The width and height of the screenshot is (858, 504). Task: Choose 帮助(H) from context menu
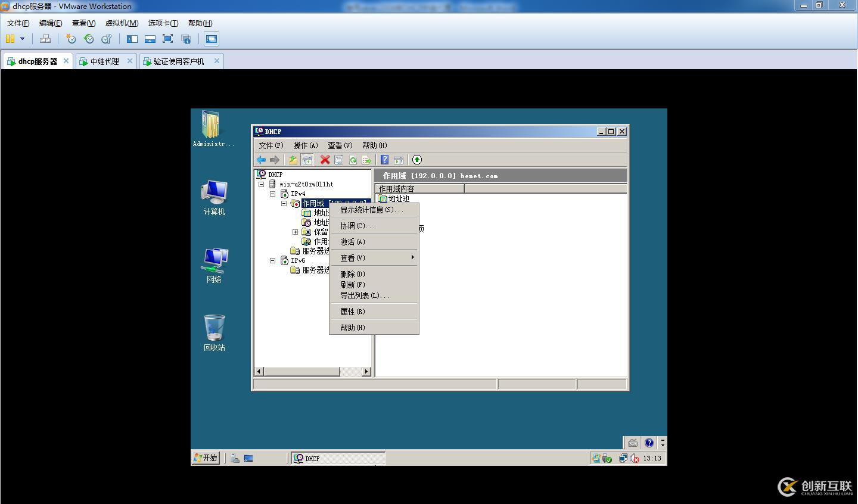(374, 328)
